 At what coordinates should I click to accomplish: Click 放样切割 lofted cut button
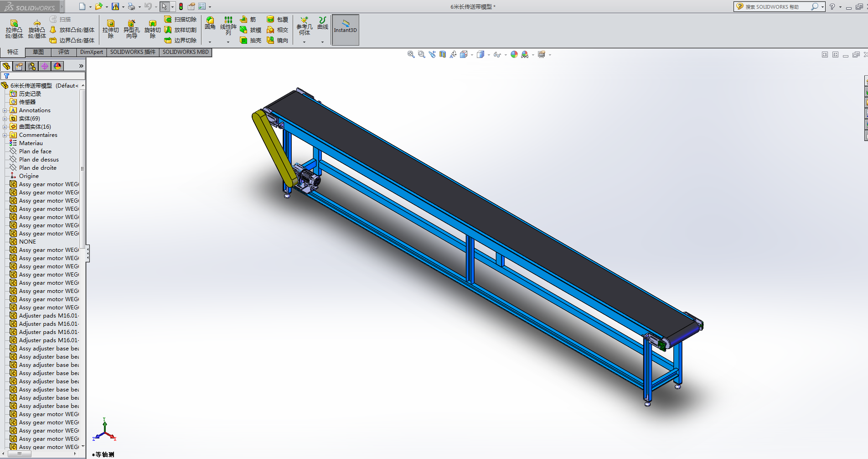click(x=181, y=30)
